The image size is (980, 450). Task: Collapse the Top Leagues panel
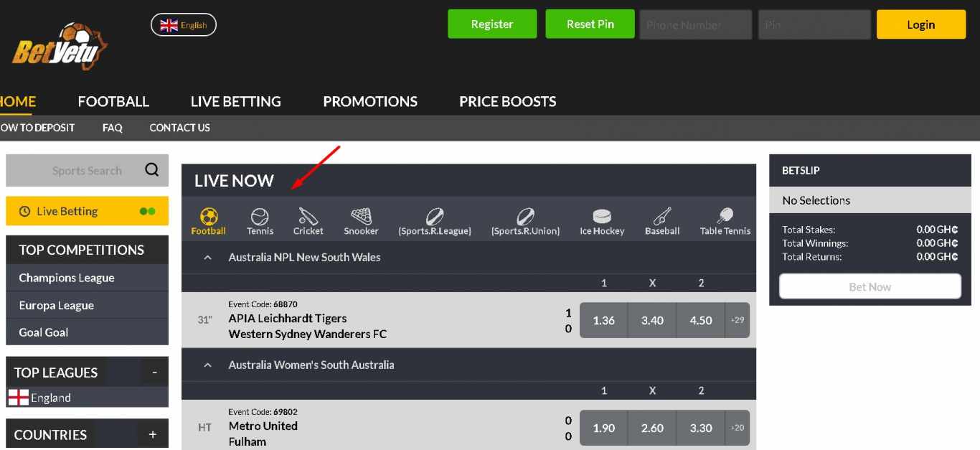154,372
